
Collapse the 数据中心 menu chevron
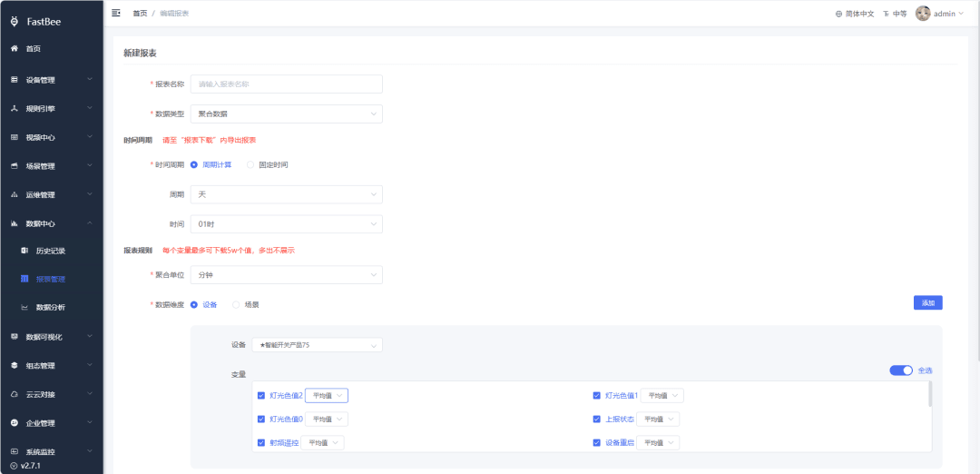[90, 223]
